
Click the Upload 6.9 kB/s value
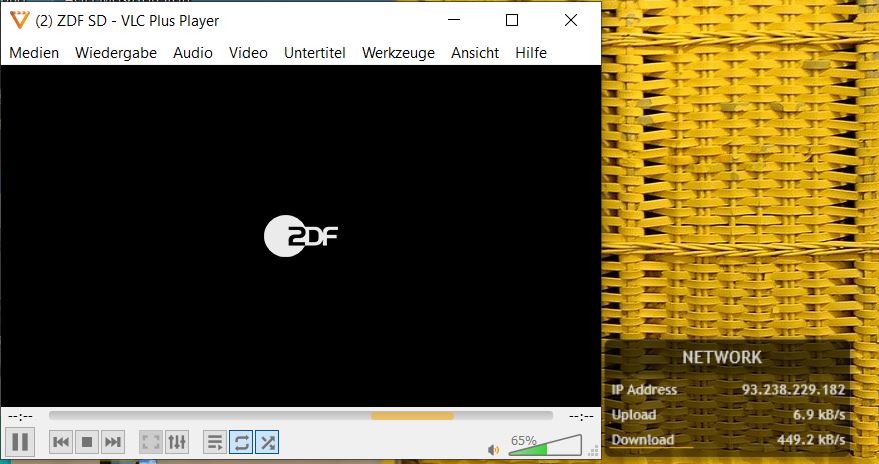click(x=819, y=415)
